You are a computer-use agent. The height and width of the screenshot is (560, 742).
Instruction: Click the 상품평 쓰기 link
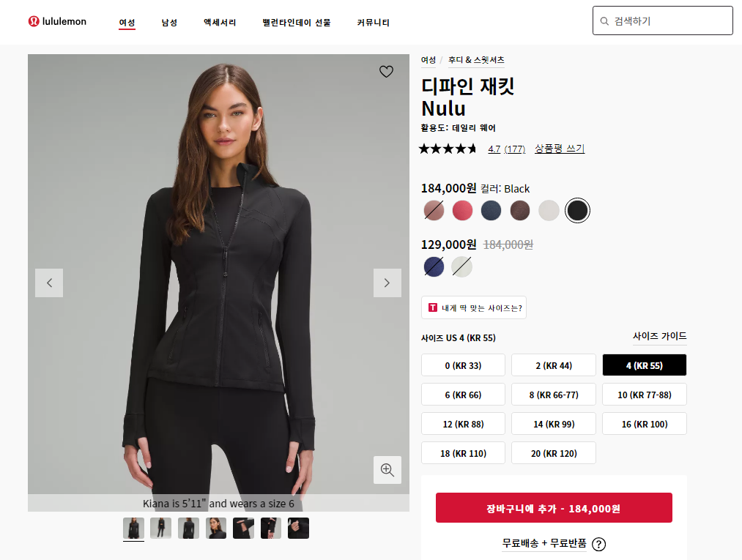pos(560,149)
